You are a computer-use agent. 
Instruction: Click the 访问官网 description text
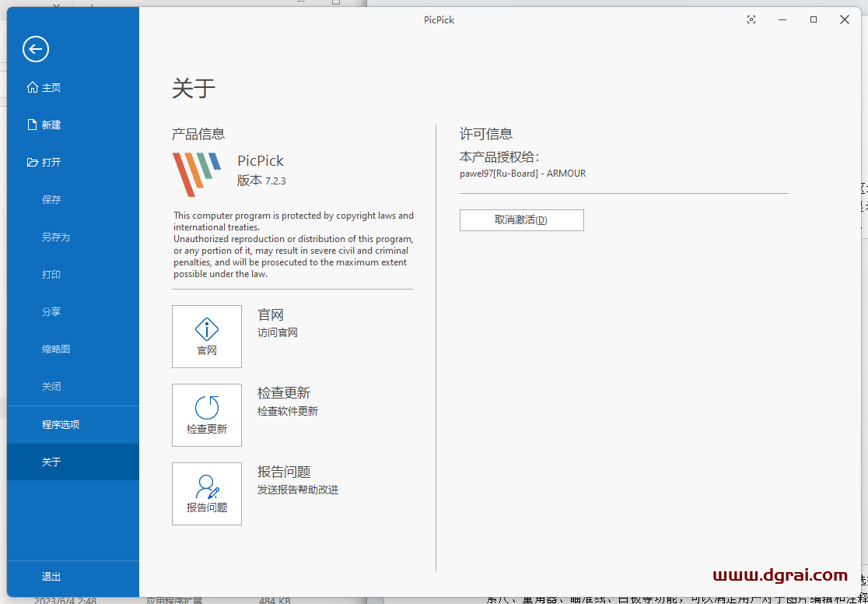coord(278,333)
